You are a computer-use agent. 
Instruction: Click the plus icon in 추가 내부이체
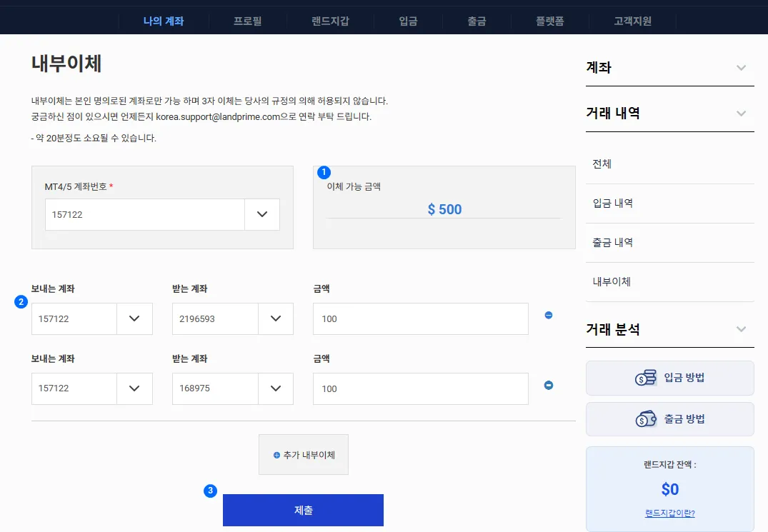coord(276,455)
